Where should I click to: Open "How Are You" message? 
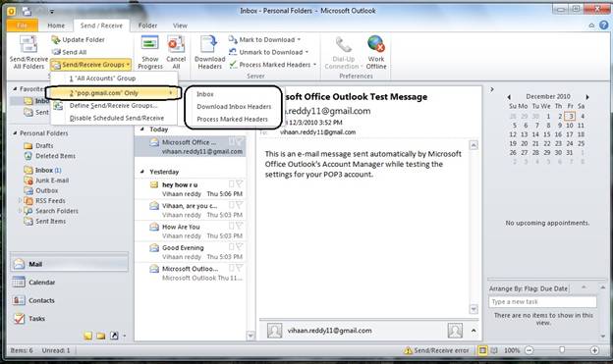(190, 232)
